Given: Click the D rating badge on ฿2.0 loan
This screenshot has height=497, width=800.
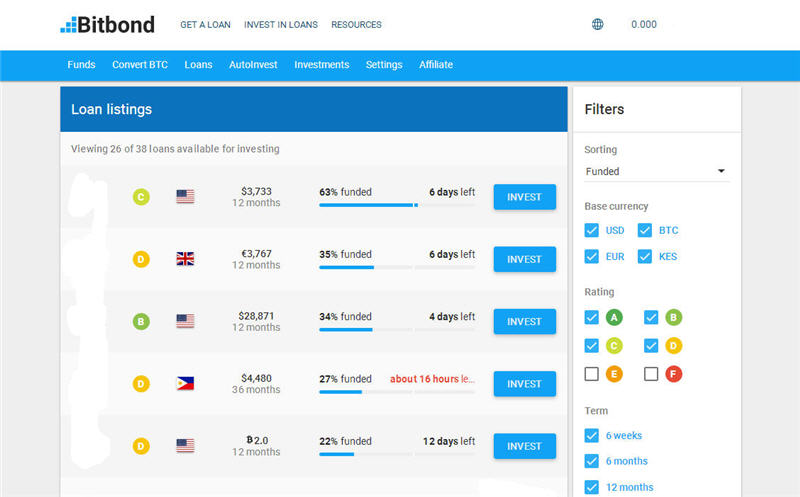Looking at the screenshot, I should pos(141,446).
